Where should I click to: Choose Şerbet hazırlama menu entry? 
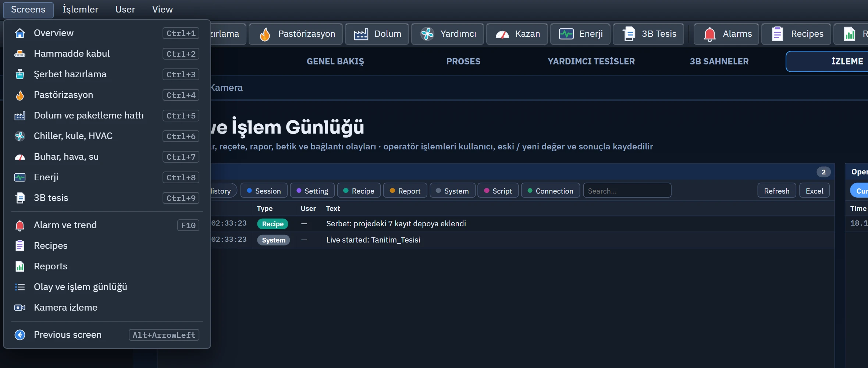point(107,74)
